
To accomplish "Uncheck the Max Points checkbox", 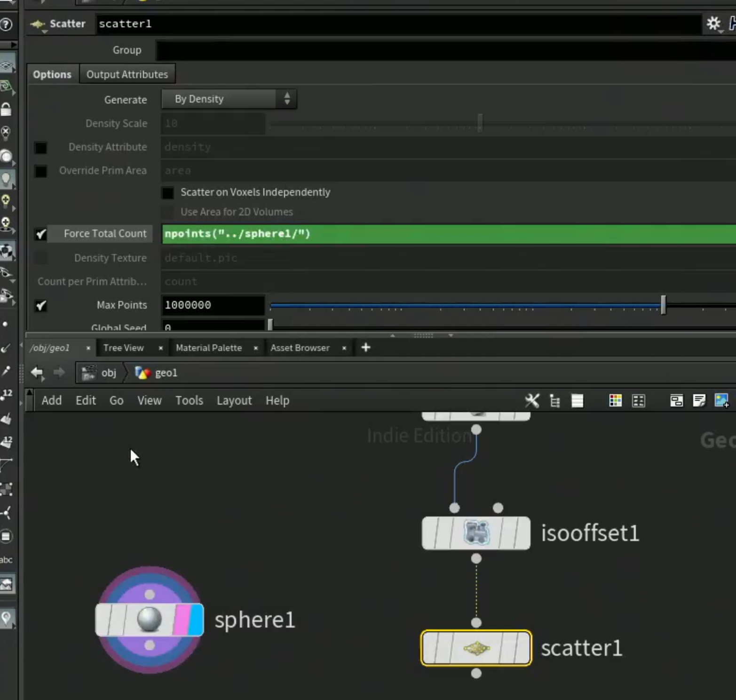I will pos(41,306).
